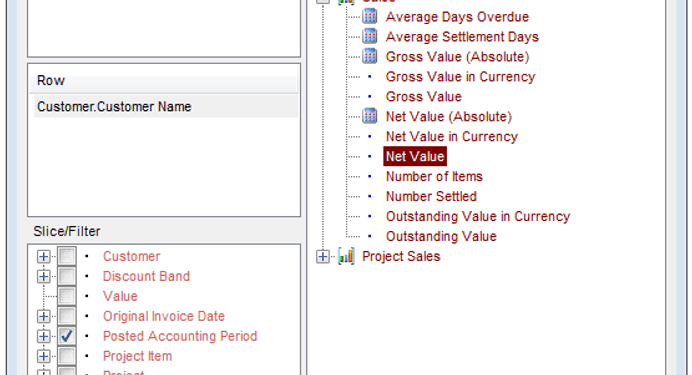Select the Customer.Customer Name row entry

(166, 106)
